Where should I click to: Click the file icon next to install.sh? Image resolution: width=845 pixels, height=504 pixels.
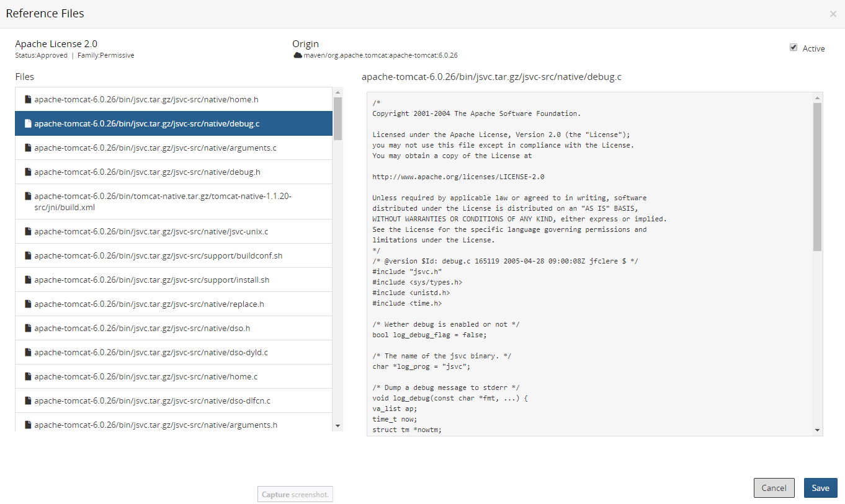[28, 280]
